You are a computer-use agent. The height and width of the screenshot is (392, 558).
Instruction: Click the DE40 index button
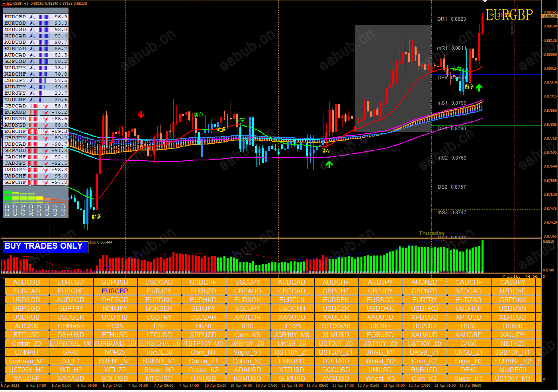(469, 370)
